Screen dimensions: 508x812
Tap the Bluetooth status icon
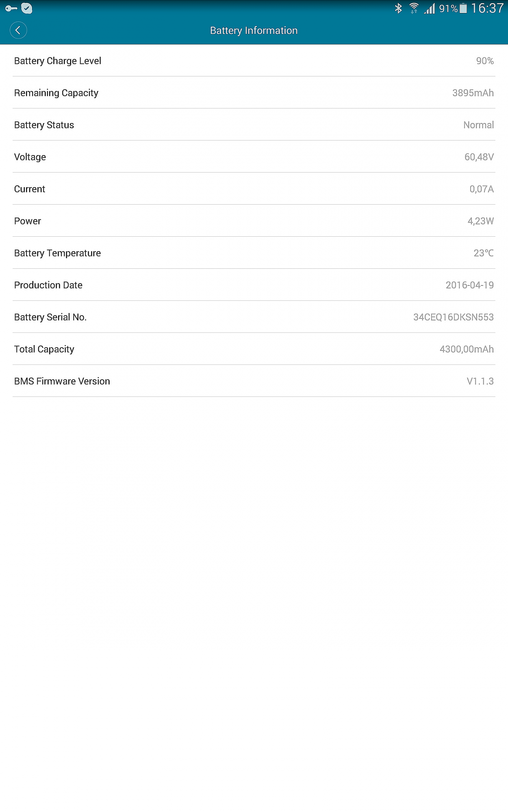point(398,8)
